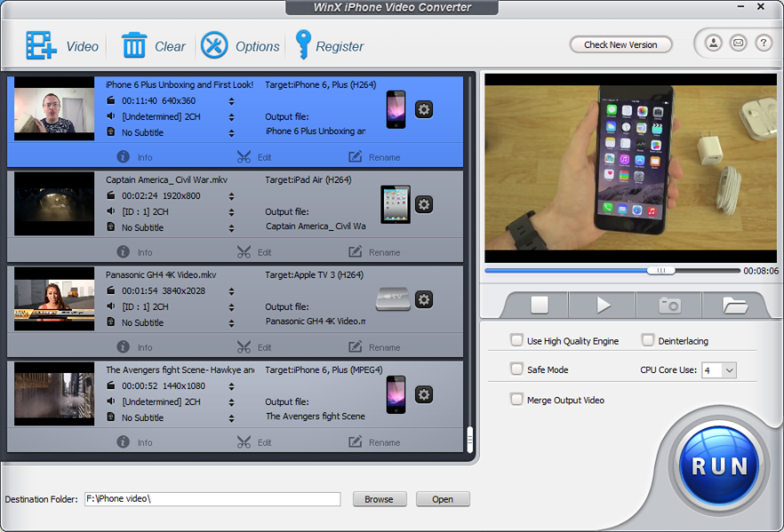Viewport: 784px width, 532px height.
Task: Change subtitle selector for Captain America
Action: pyautogui.click(x=231, y=228)
